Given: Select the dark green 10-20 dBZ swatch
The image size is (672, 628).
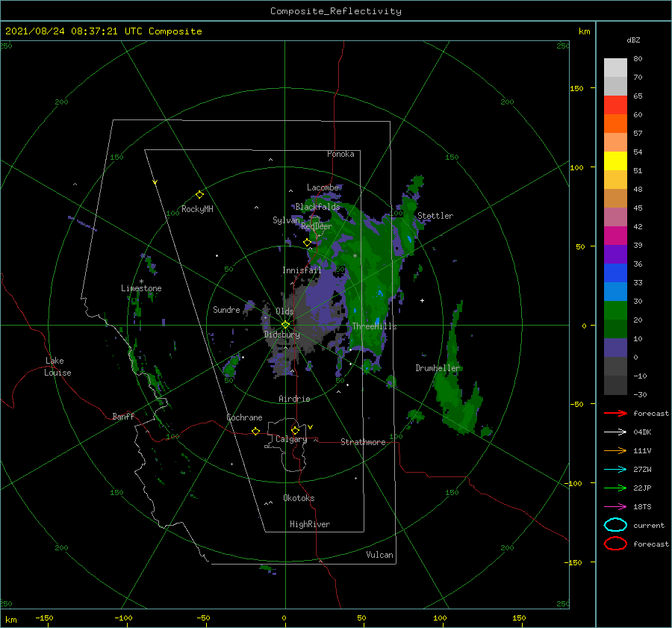Looking at the screenshot, I should (615, 329).
